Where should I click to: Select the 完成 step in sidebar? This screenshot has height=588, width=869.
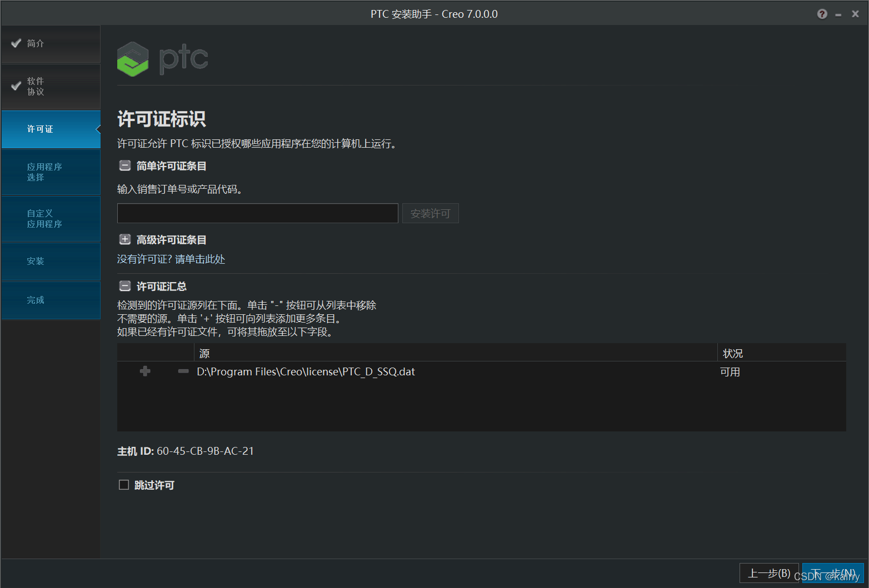click(x=51, y=300)
